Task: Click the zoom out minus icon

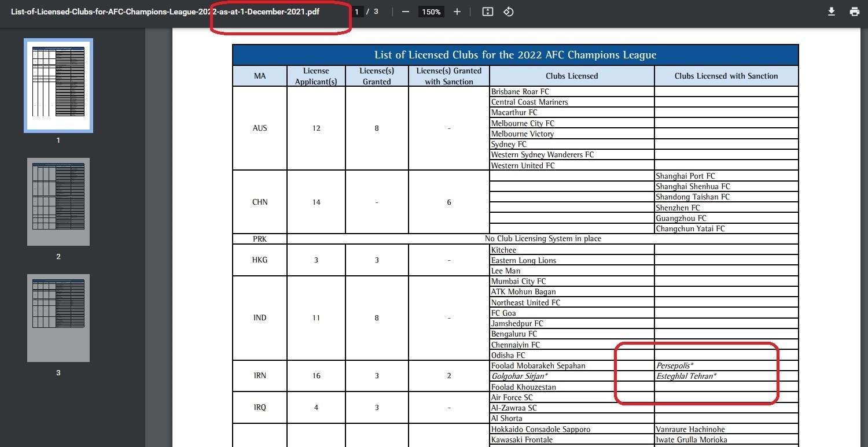Action: pos(406,12)
